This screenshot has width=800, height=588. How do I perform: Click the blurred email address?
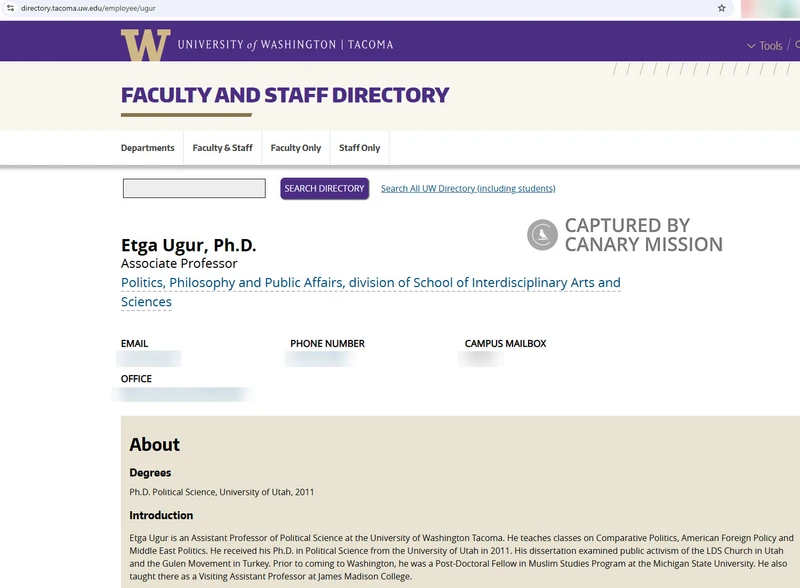coord(148,359)
